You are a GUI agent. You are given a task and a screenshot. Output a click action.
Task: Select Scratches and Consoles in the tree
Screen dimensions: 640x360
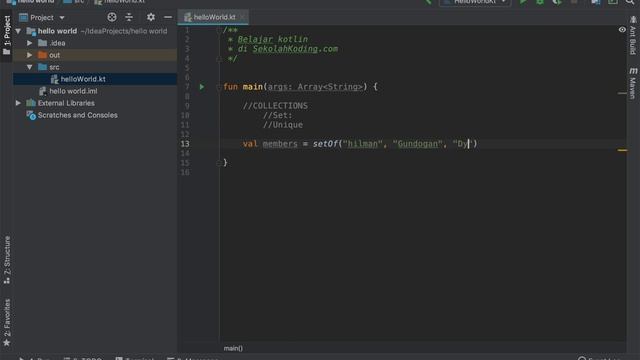(x=95, y=116)
